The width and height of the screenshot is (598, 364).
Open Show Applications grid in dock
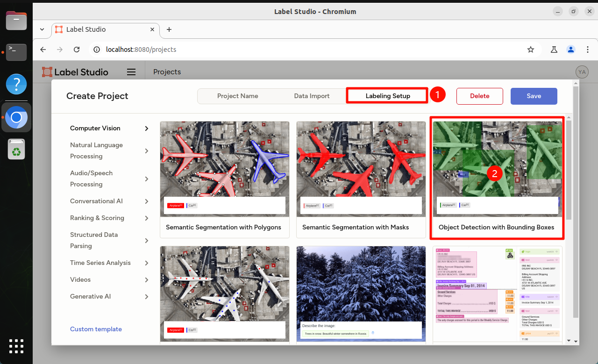point(16,346)
